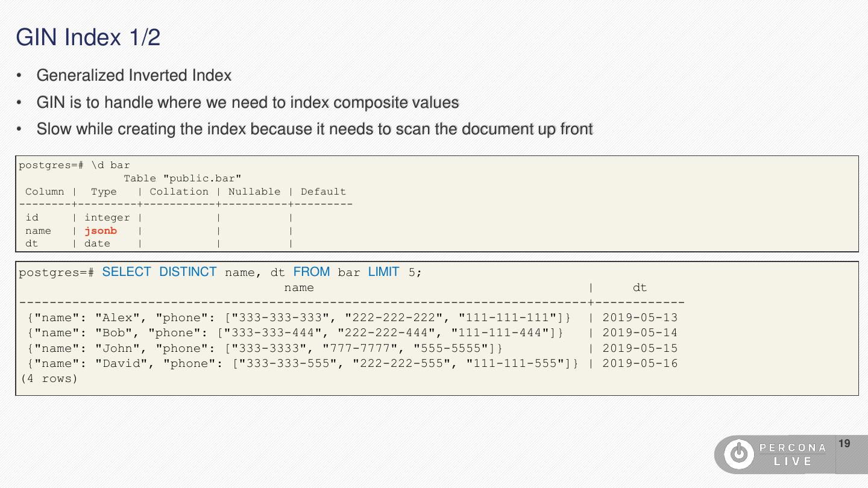Click the "Slow while creating the index" bullet
Screen dimensions: 868x488
315,129
